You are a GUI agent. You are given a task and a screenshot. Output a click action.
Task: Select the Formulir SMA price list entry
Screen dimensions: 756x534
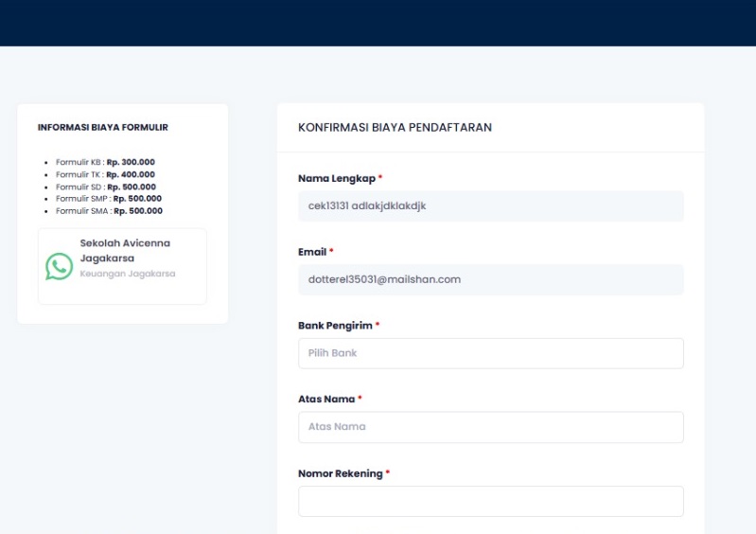coord(109,211)
